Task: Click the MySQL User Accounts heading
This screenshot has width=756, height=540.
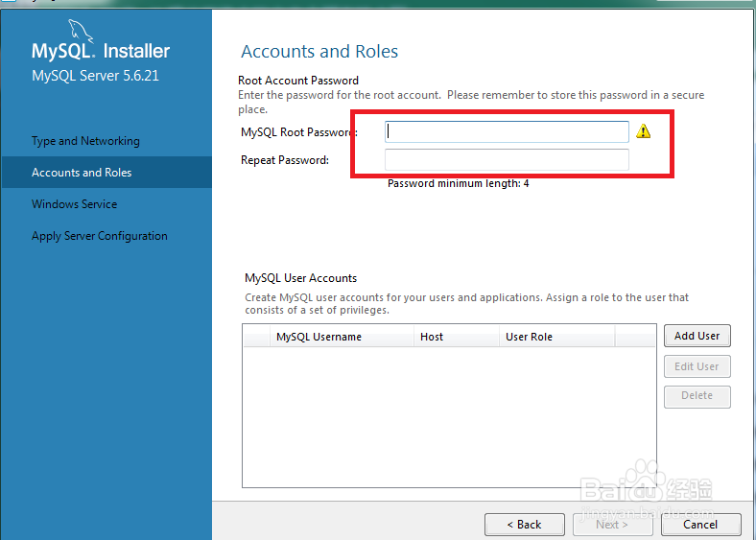Action: coord(301,278)
